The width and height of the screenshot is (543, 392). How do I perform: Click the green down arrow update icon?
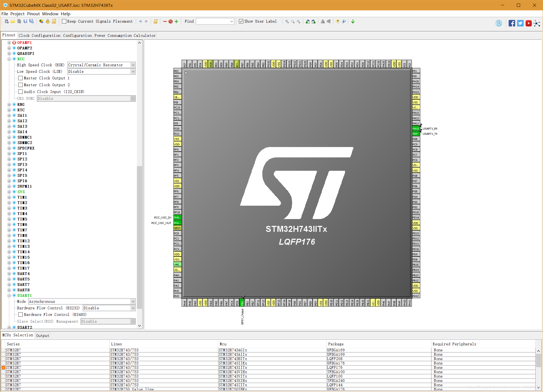click(353, 21)
